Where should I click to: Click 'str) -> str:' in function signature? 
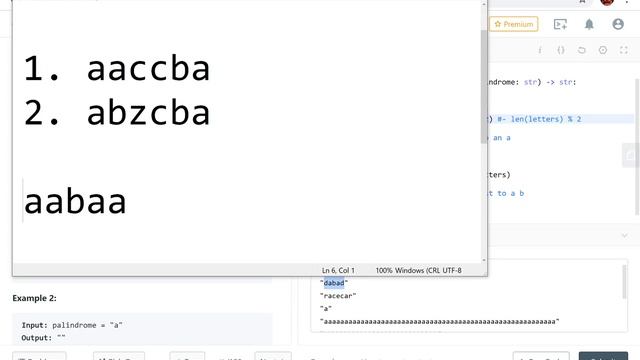(550, 82)
